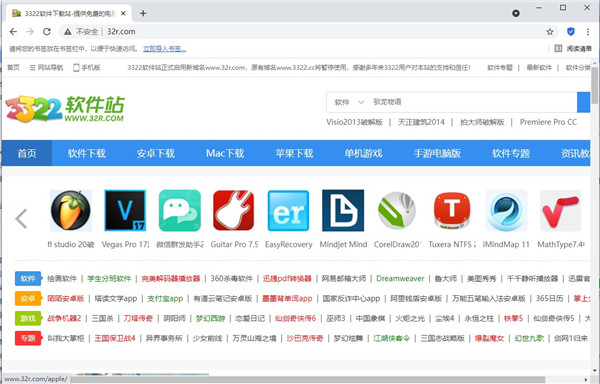Image resolution: width=600 pixels, height=384 pixels.
Task: Click 首页 in the top bar
Action: click(13, 68)
